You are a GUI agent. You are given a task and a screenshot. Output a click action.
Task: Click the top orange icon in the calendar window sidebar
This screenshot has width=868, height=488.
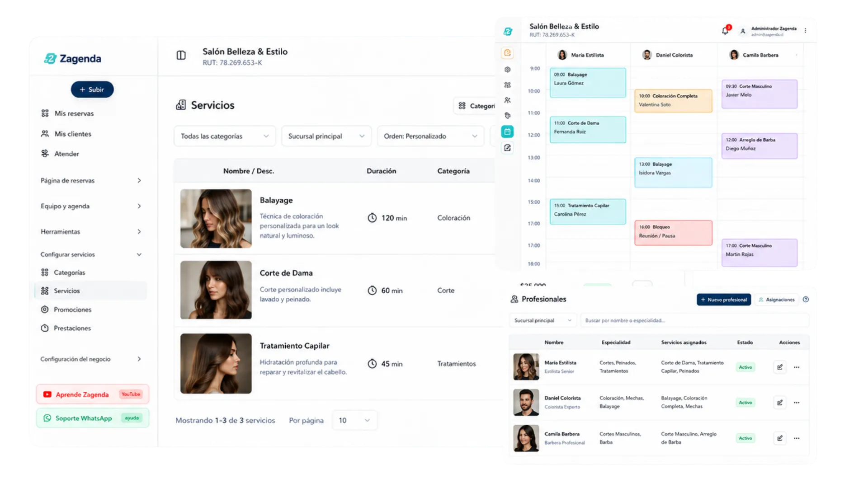click(x=507, y=53)
